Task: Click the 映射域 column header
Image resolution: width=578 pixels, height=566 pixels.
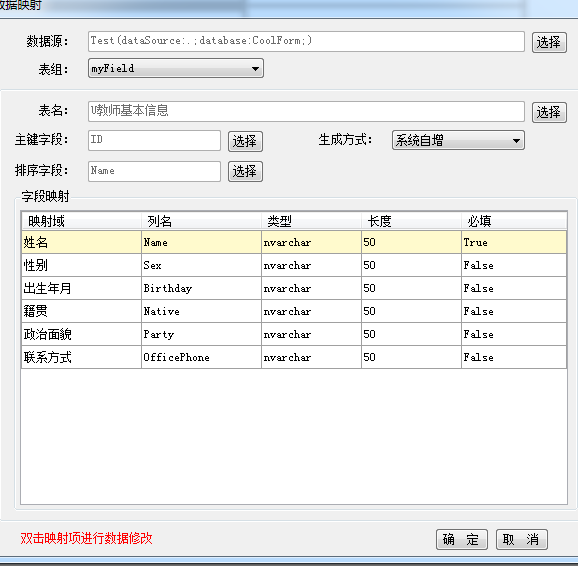Action: (81, 221)
